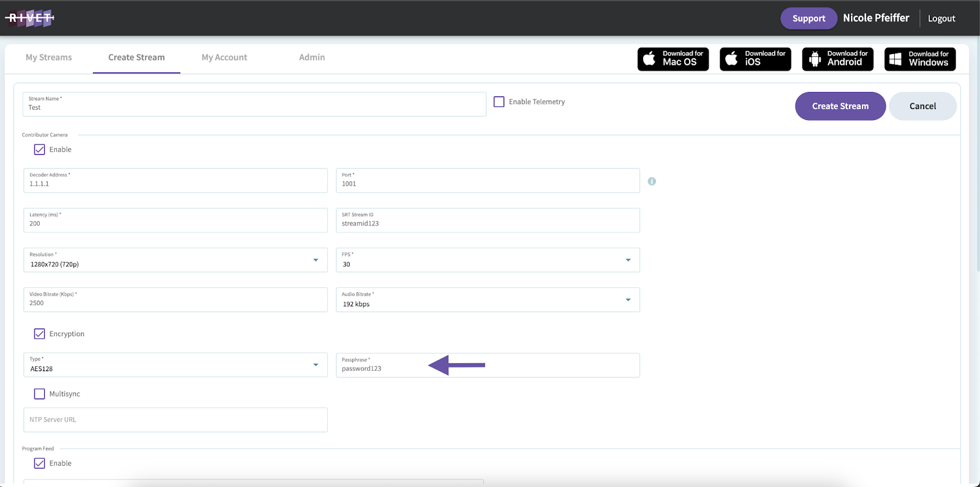This screenshot has width=980, height=487.
Task: Click the Contributor Camera section label
Action: [x=45, y=135]
